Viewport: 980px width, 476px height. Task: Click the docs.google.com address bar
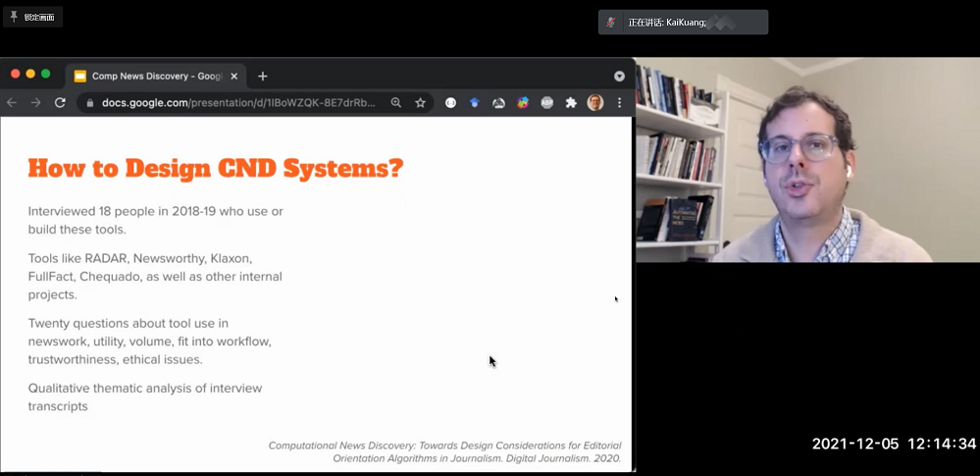click(x=235, y=103)
